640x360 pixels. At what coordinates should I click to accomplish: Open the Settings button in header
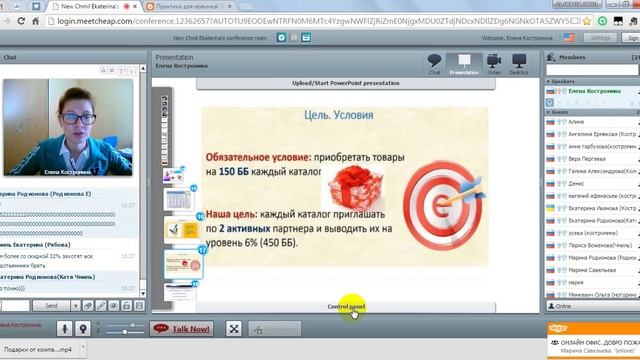[x=600, y=38]
